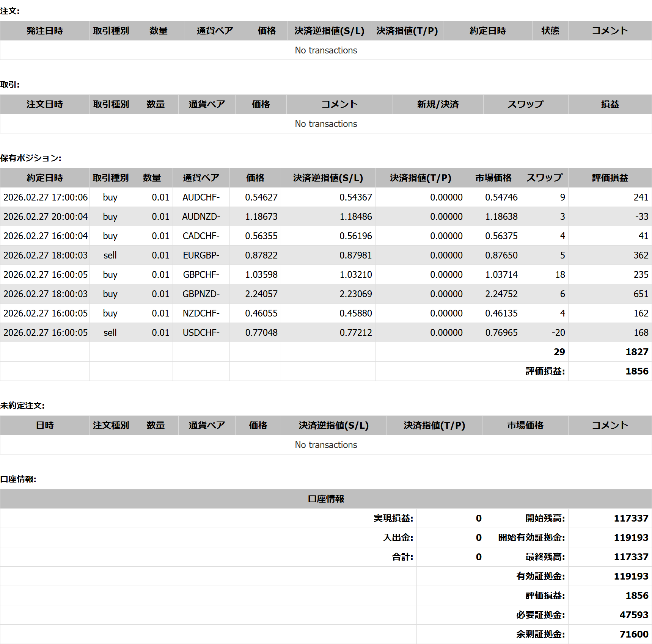Click the 余剰証拠金 value 71600
The width and height of the screenshot is (652, 644).
click(x=633, y=634)
